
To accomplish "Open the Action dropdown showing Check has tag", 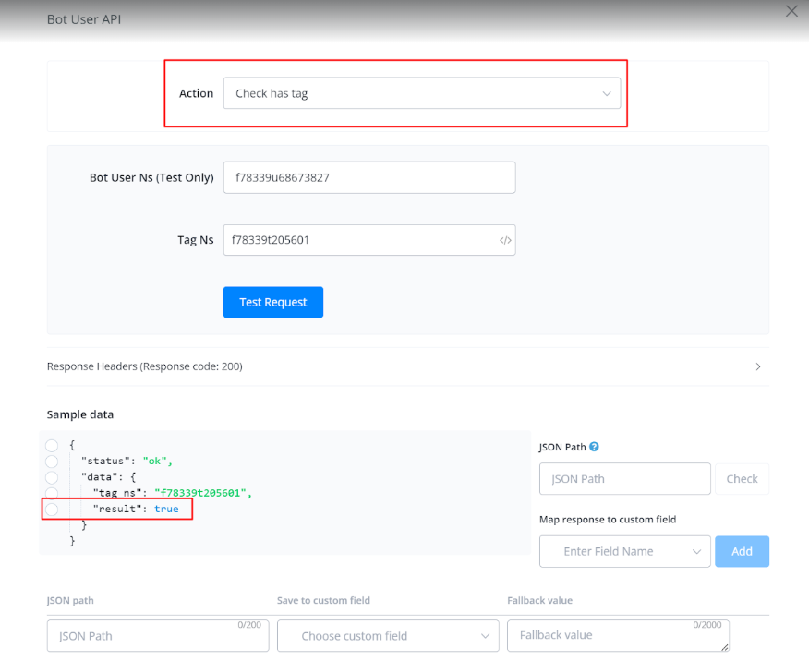I will tap(421, 93).
